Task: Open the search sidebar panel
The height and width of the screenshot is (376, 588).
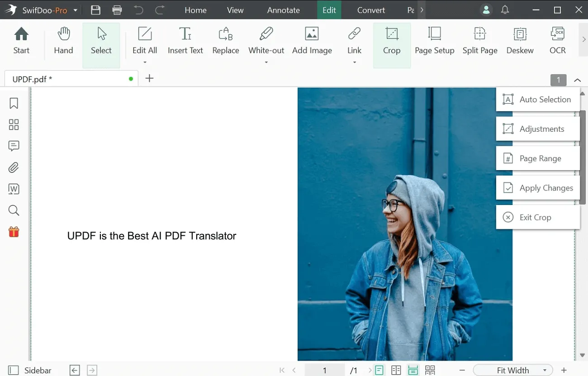Action: (x=14, y=210)
